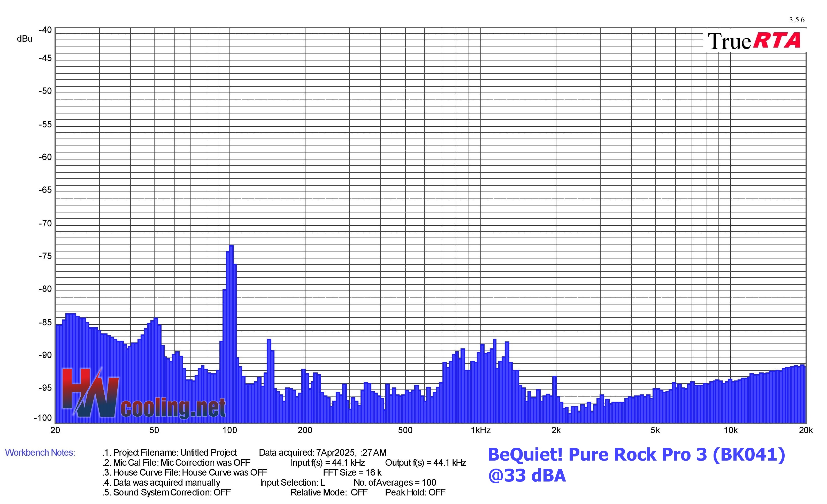Click the 20 label starting the frequency axis
Screen dimensions: 827x504
[55, 431]
